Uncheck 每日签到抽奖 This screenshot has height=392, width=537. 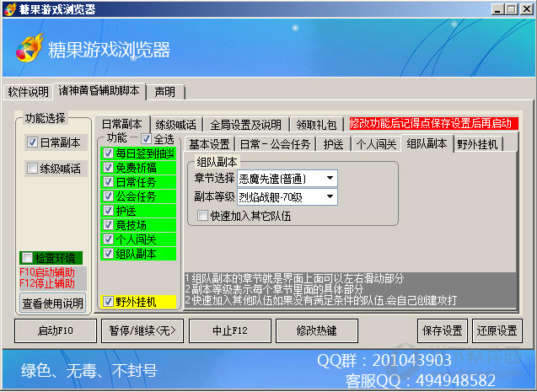click(x=108, y=153)
